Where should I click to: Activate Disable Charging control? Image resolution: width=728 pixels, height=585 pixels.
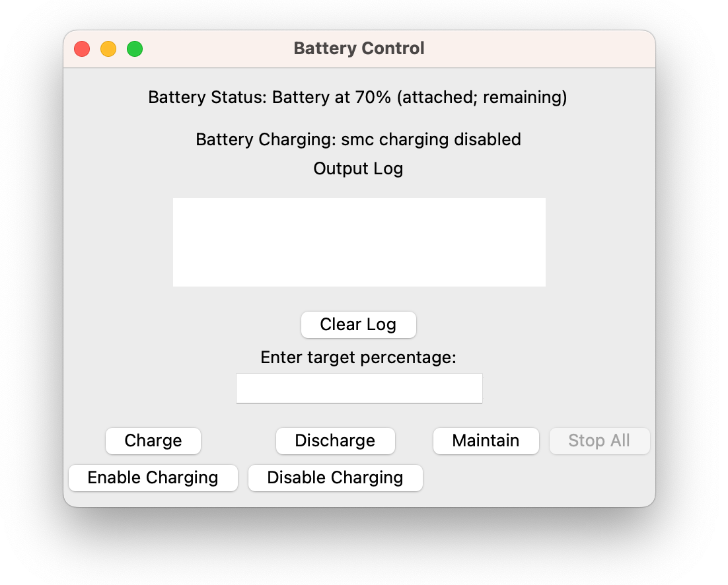pos(335,477)
